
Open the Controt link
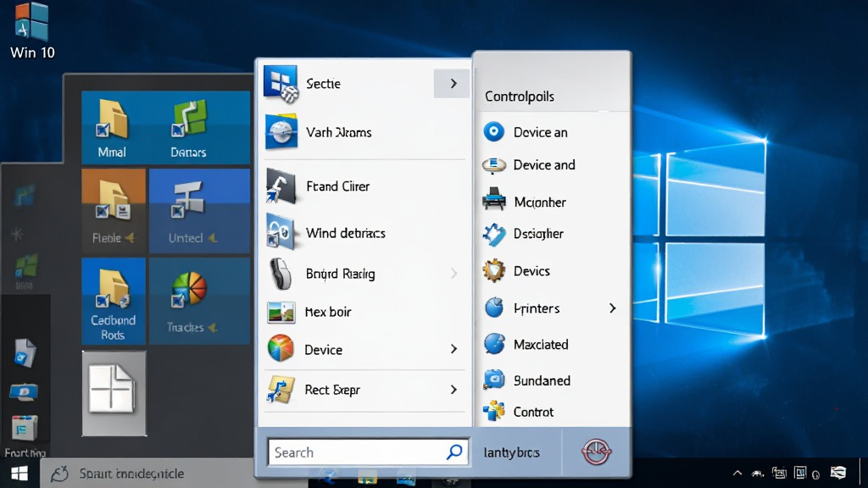533,413
